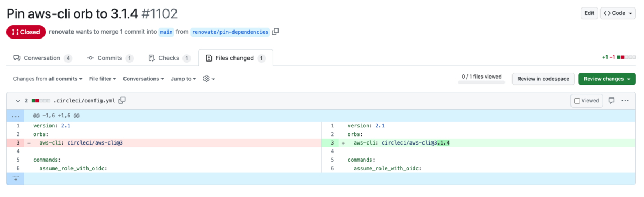The image size is (644, 197).
Task: Click the hunk header '@@ -1,6 +1,6 @@'
Action: pos(57,115)
